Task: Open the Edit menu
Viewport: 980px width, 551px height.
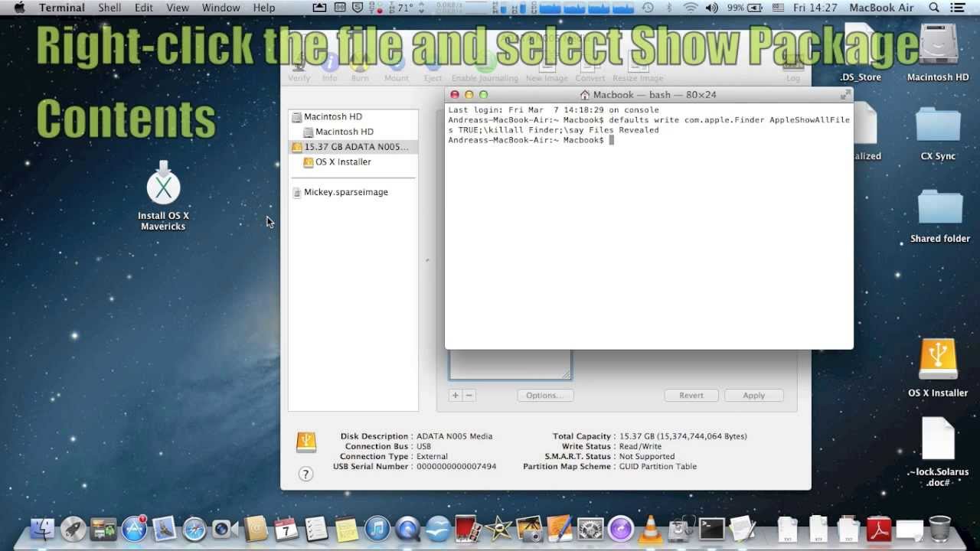Action: click(144, 8)
